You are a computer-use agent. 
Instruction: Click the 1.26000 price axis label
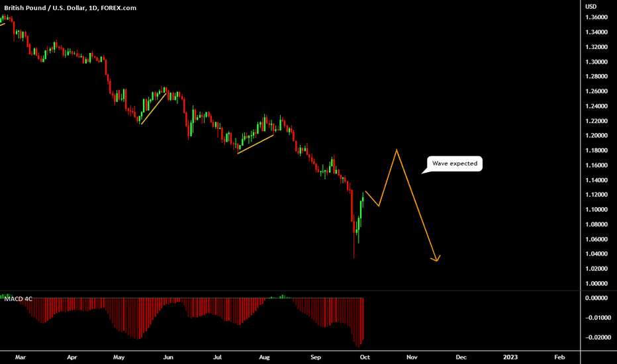tap(596, 91)
